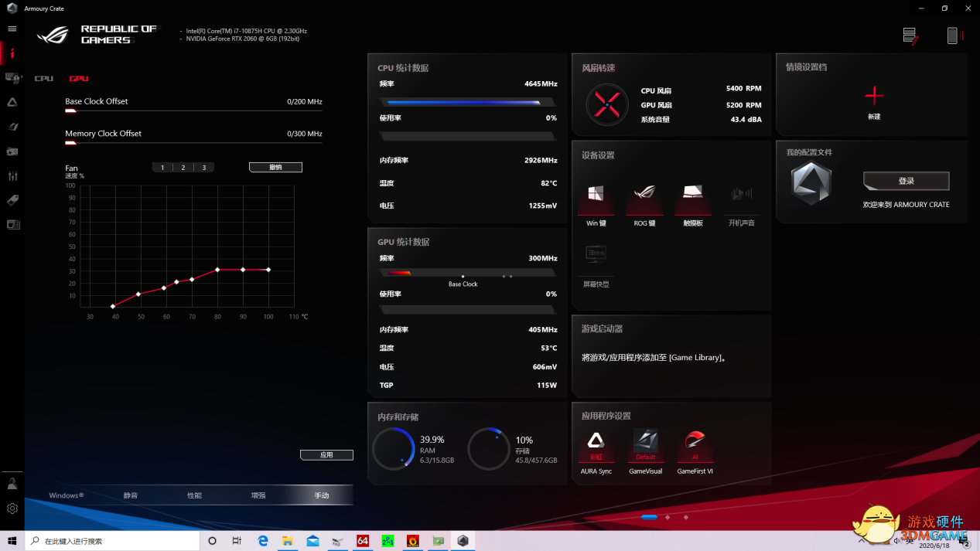
Task: Toggle the 开机声音 boot sound setting
Action: [x=741, y=195]
